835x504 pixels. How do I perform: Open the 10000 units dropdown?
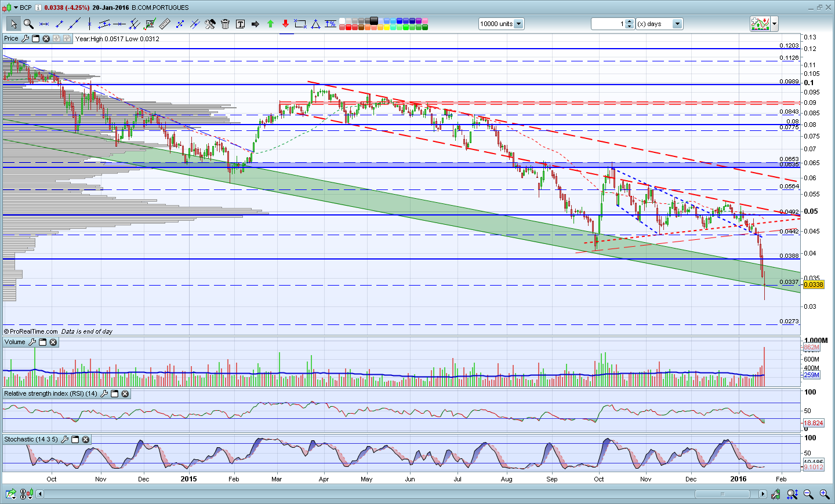pos(518,24)
